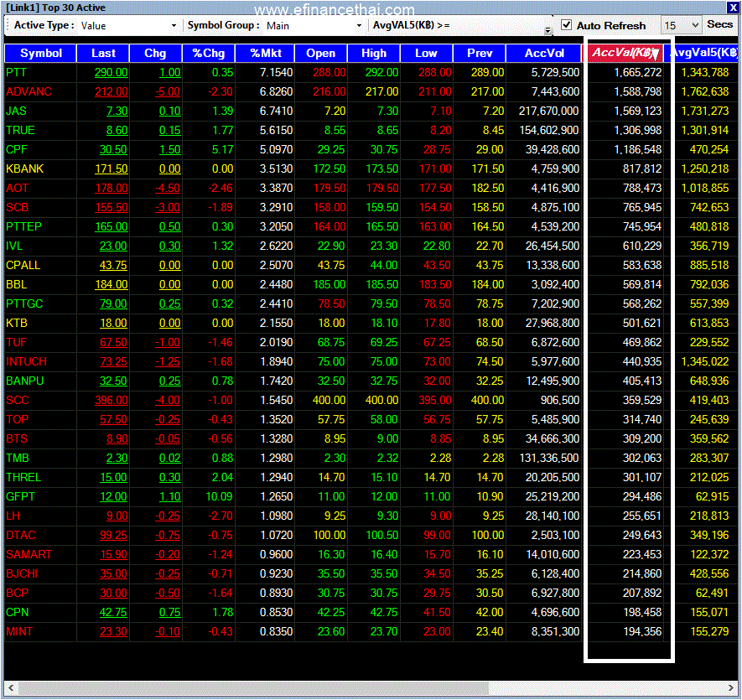
Task: Select the JAS symbol
Action: [16, 111]
